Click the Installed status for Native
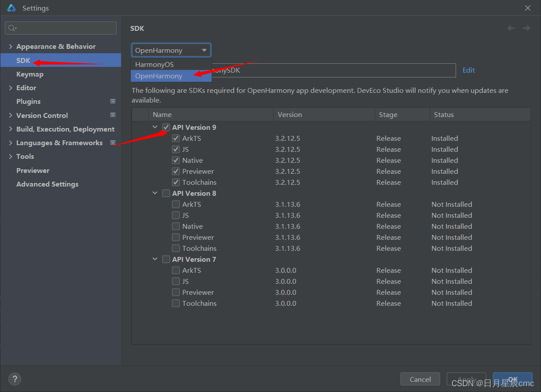Viewport: 541px width, 392px height. pyautogui.click(x=445, y=160)
